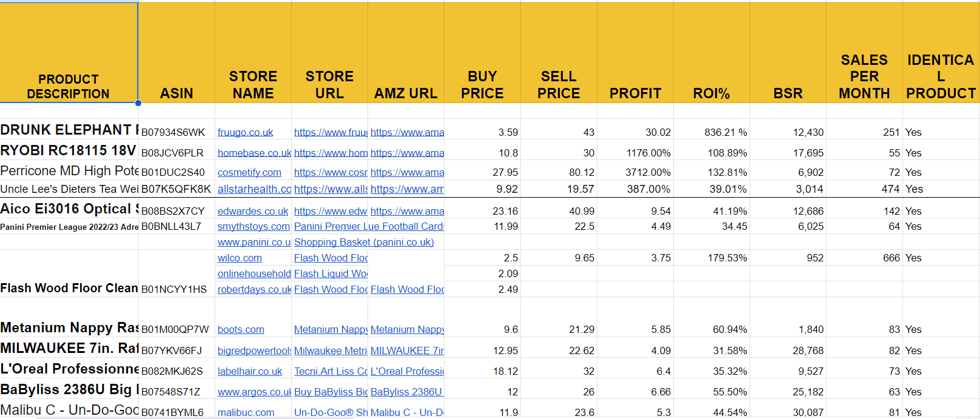
Task: Select the Malibu C - Un-Do-Goo description cell
Action: coord(69,410)
